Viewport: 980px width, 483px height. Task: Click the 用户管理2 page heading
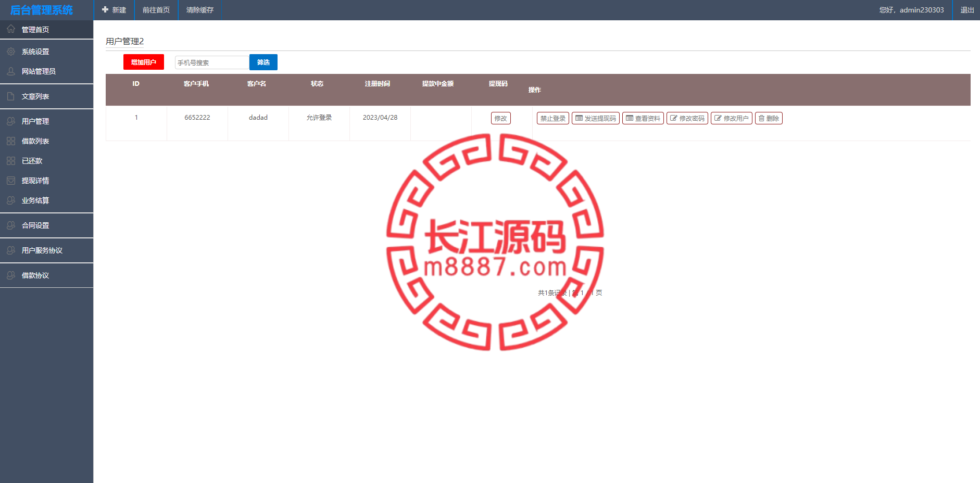click(x=125, y=41)
